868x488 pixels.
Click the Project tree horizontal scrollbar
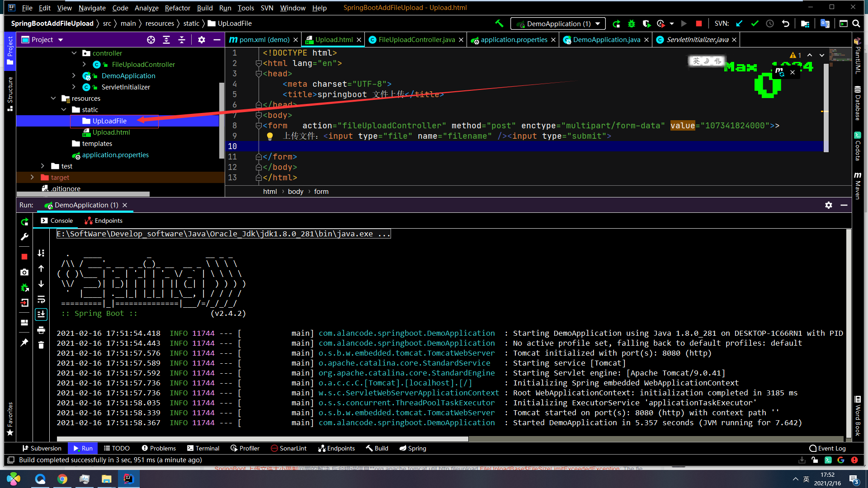[x=83, y=194]
